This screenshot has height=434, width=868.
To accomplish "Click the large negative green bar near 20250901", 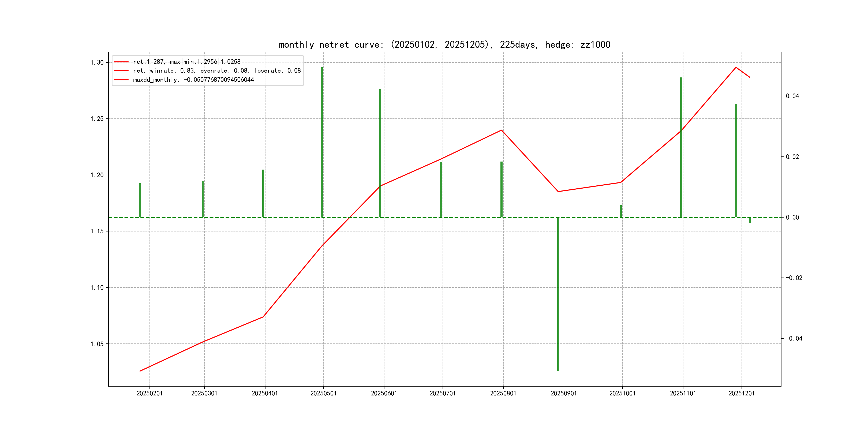I will point(558,293).
